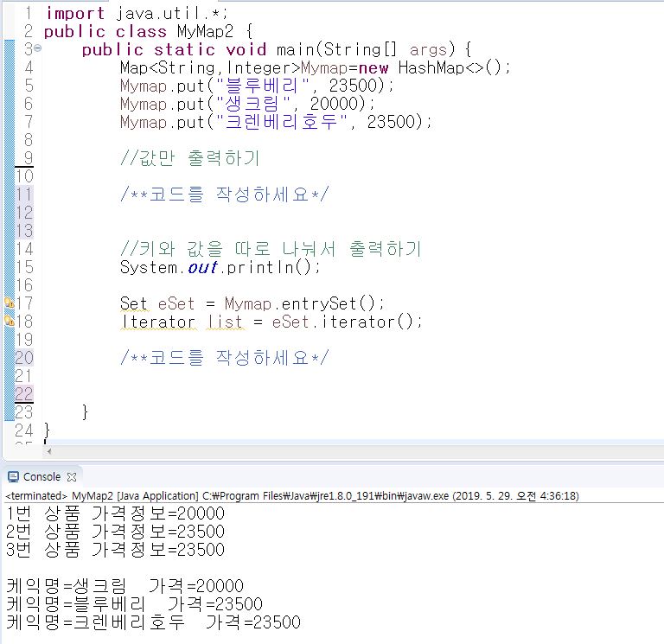Image resolution: width=664 pixels, height=644 pixels.
Task: Click 'Iterator list' declaration on line 18
Action: (x=182, y=322)
